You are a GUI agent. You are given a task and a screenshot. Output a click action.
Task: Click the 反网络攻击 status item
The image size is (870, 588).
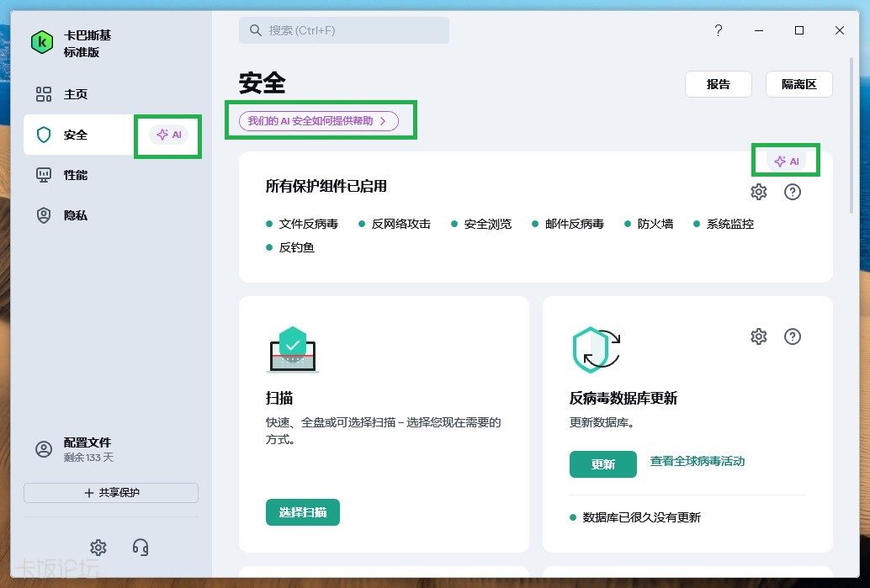(x=395, y=224)
